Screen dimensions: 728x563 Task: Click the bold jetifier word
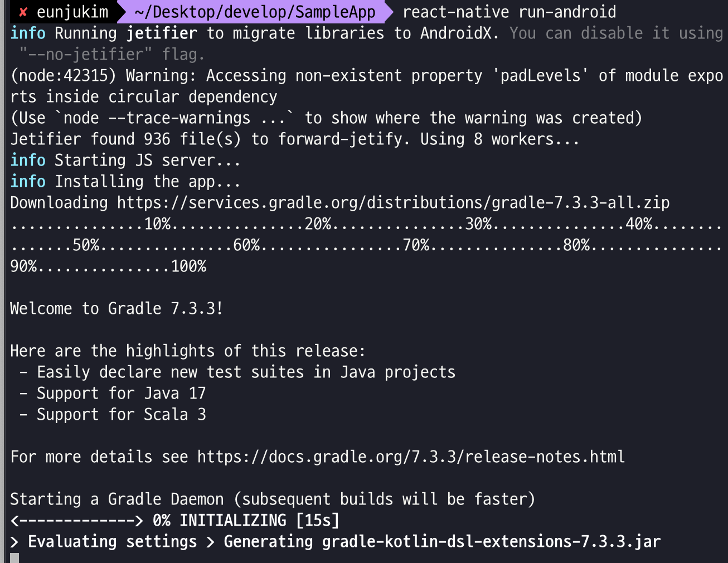pyautogui.click(x=162, y=33)
